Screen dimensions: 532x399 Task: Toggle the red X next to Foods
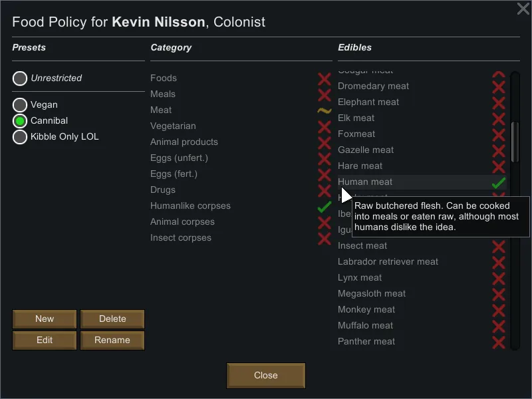(x=324, y=78)
